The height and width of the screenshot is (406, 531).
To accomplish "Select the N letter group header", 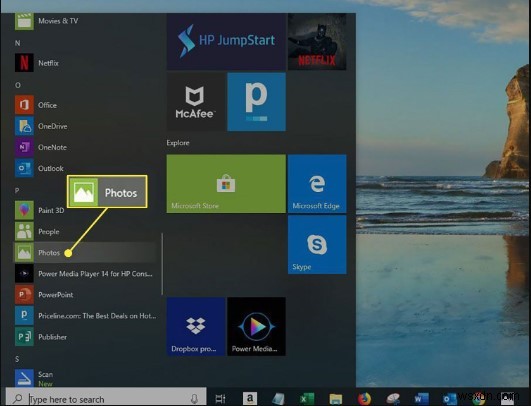I will pyautogui.click(x=18, y=43).
